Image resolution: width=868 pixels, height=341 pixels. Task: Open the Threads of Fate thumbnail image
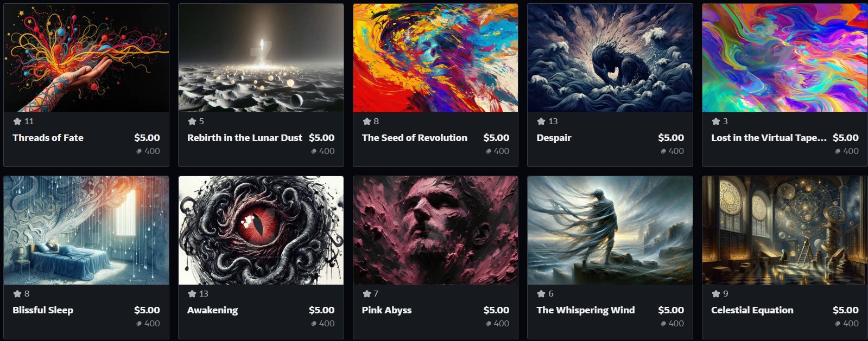pyautogui.click(x=86, y=58)
